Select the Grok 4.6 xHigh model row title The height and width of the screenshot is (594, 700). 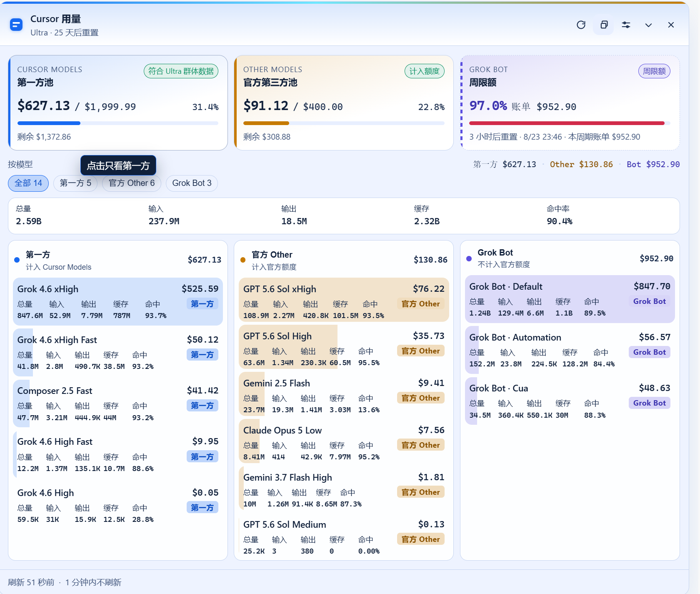(48, 289)
